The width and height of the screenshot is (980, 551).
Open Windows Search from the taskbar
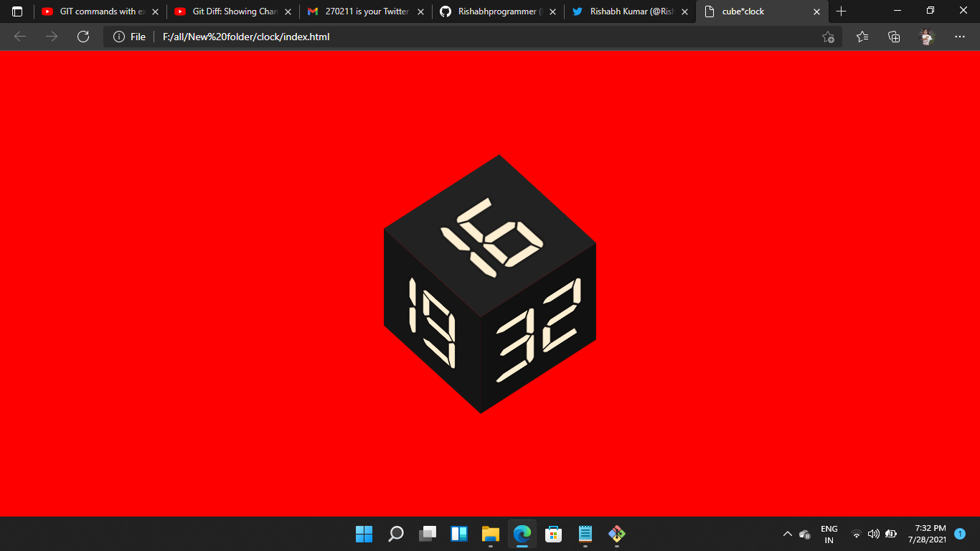click(395, 534)
